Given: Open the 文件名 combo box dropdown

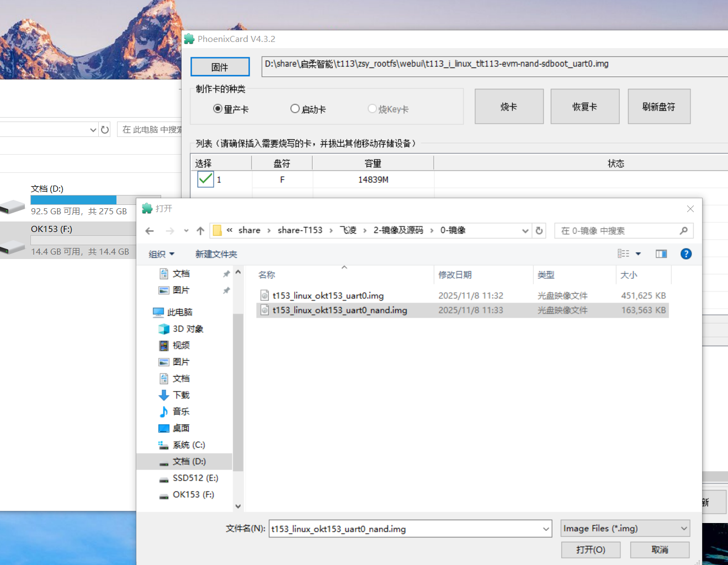Looking at the screenshot, I should pyautogui.click(x=546, y=529).
